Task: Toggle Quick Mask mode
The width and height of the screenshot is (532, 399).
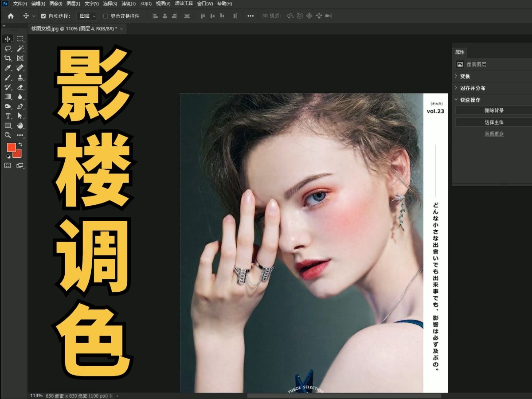Action: (x=8, y=165)
